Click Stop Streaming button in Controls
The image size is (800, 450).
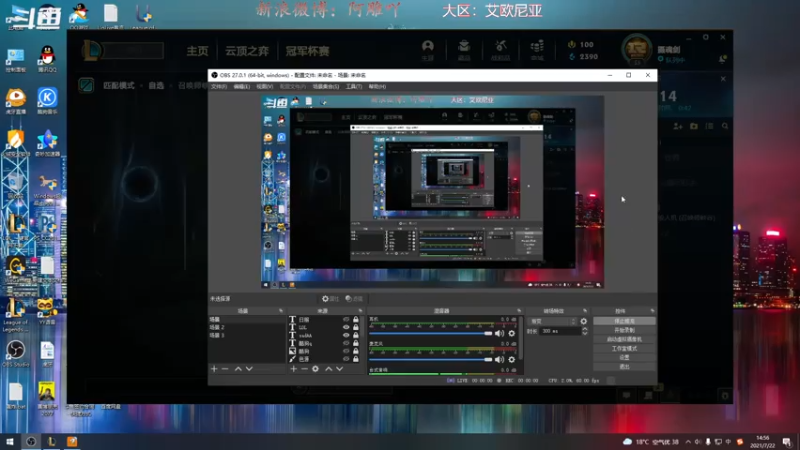[x=624, y=321]
